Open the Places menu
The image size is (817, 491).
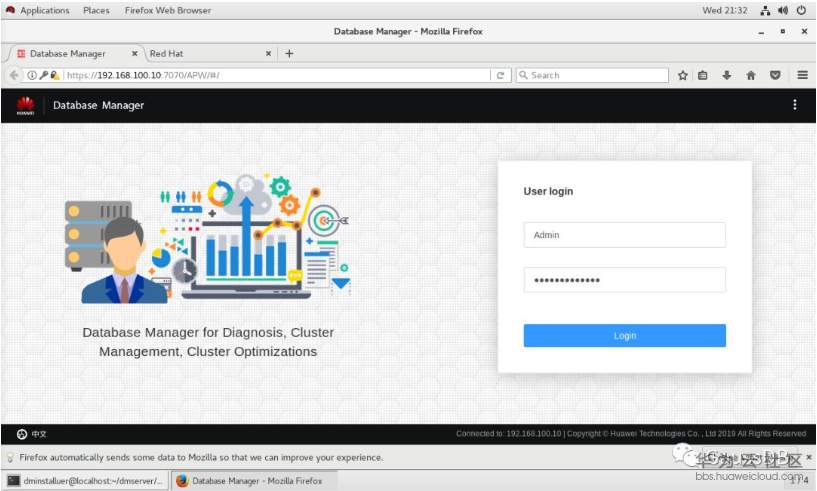click(x=96, y=10)
